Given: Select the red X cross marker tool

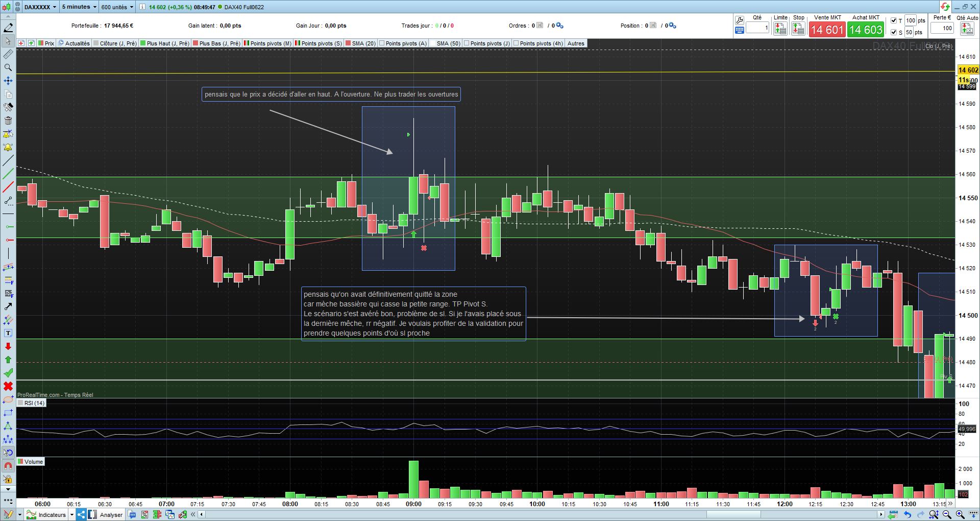Looking at the screenshot, I should (8, 386).
